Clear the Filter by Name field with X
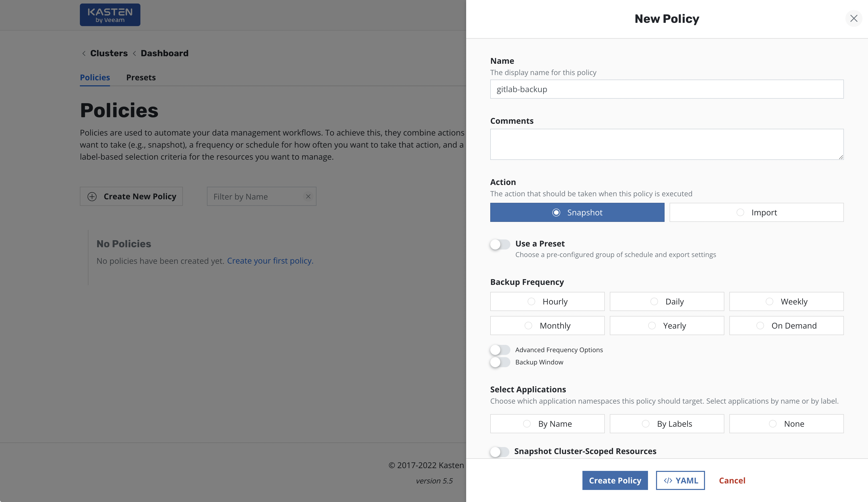Screen dimensions: 868x502 [308, 196]
